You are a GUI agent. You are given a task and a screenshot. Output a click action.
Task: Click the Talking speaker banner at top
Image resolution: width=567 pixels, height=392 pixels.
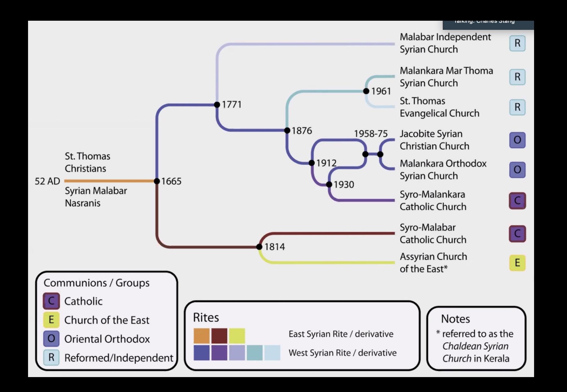(488, 24)
